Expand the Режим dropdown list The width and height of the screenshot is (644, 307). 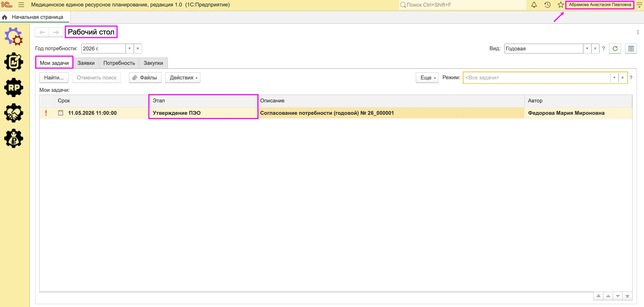point(614,78)
